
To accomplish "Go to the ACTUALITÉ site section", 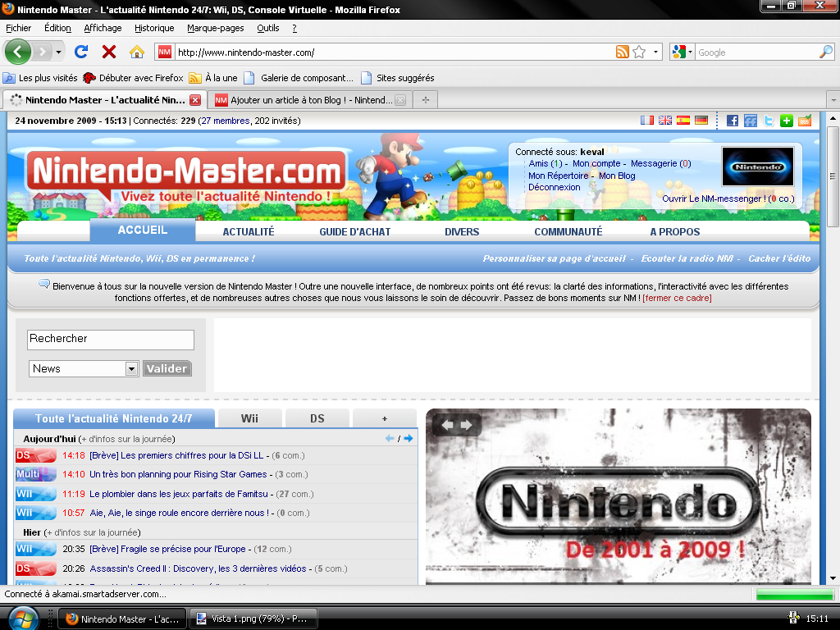I will pyautogui.click(x=249, y=232).
